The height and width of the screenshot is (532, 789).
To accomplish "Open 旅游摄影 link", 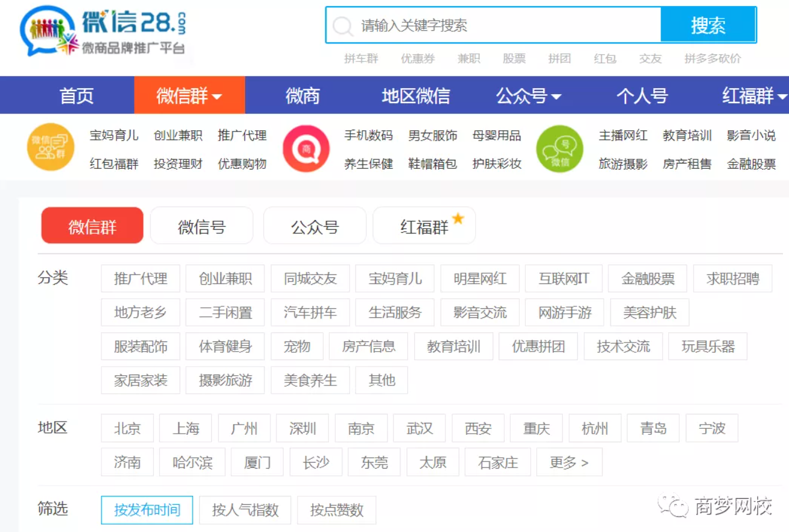I will (x=624, y=163).
